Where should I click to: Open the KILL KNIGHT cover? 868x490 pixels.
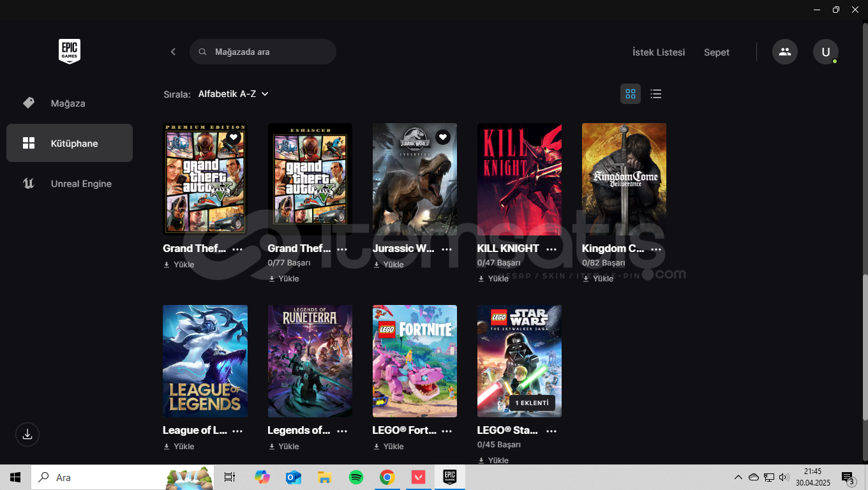[520, 179]
